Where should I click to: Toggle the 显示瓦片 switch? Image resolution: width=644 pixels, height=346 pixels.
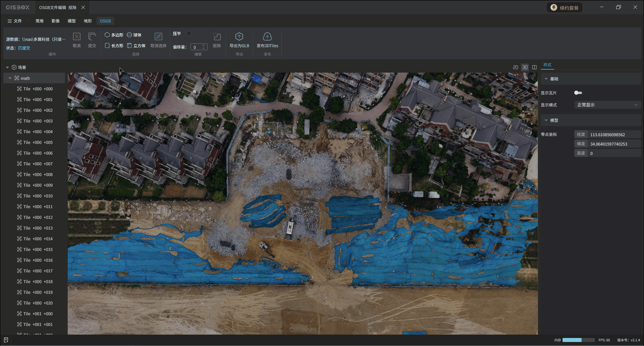click(578, 93)
